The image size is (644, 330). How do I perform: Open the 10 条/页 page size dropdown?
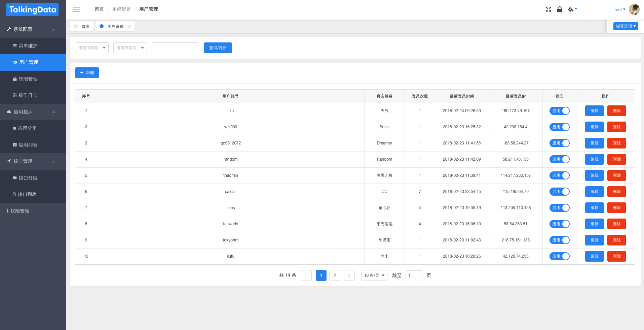tap(374, 275)
